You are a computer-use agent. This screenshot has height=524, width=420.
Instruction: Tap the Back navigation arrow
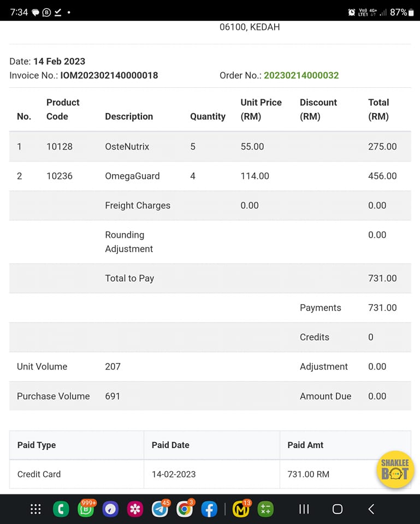tap(371, 509)
